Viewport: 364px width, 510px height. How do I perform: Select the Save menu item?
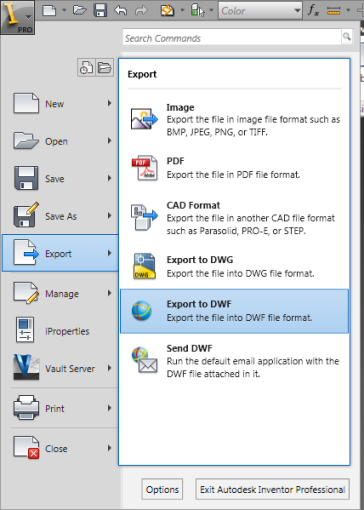[60, 179]
